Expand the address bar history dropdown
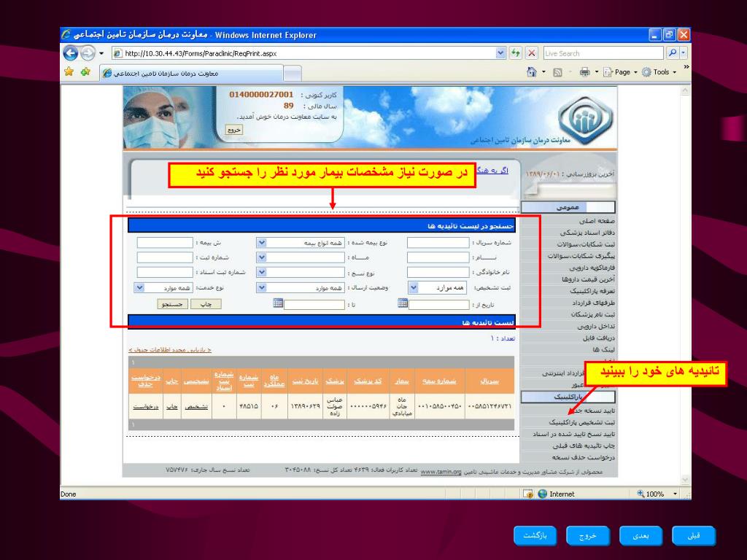 pos(500,52)
